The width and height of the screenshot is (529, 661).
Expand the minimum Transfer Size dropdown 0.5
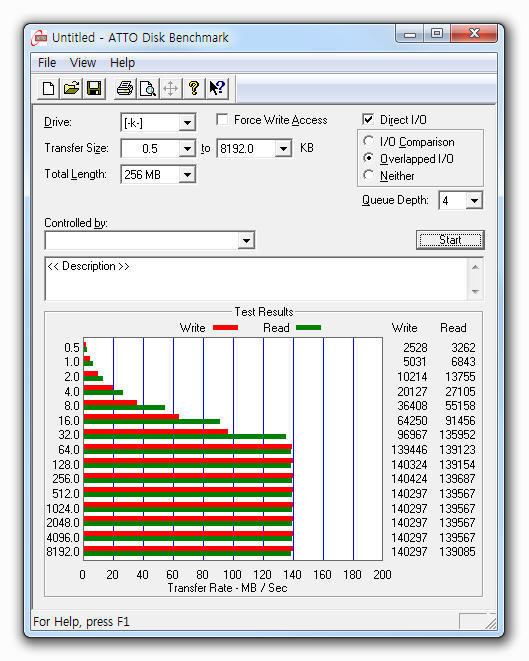coord(187,148)
